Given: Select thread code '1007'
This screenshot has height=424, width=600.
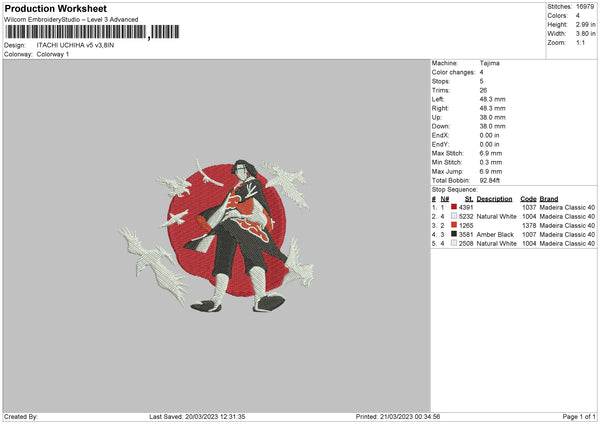Looking at the screenshot, I should point(529,235).
